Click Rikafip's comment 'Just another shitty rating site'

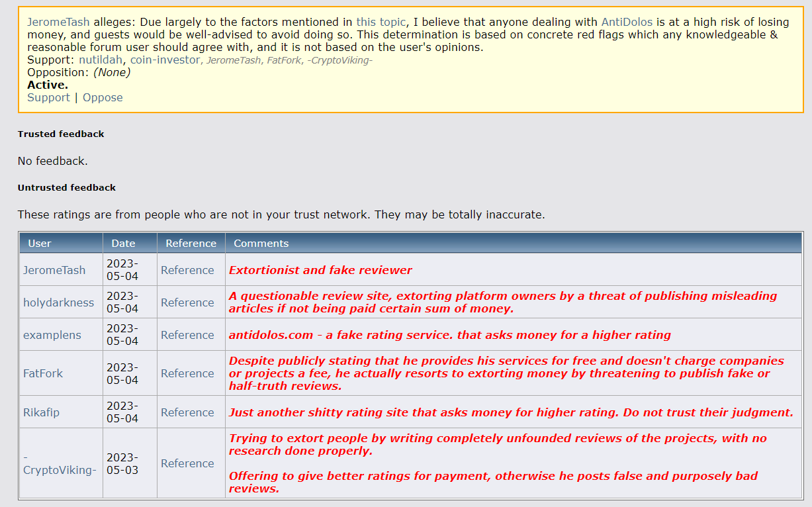(x=511, y=412)
